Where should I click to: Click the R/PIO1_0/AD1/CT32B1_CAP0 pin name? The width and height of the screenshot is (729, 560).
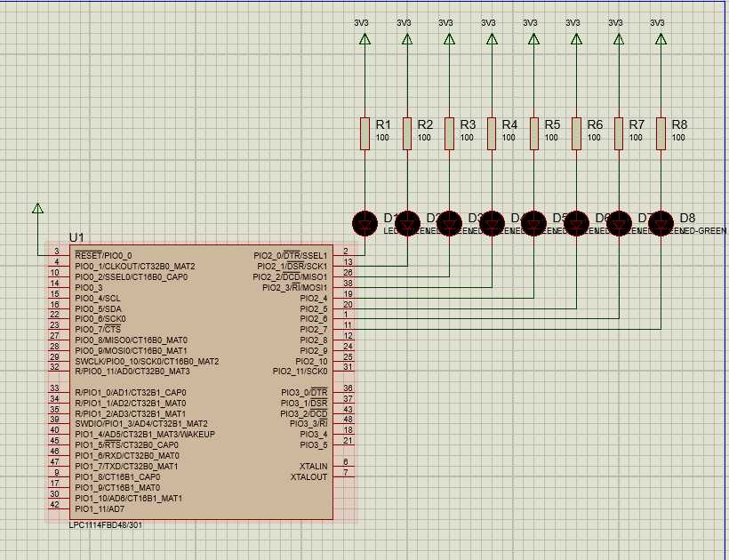[x=131, y=392]
